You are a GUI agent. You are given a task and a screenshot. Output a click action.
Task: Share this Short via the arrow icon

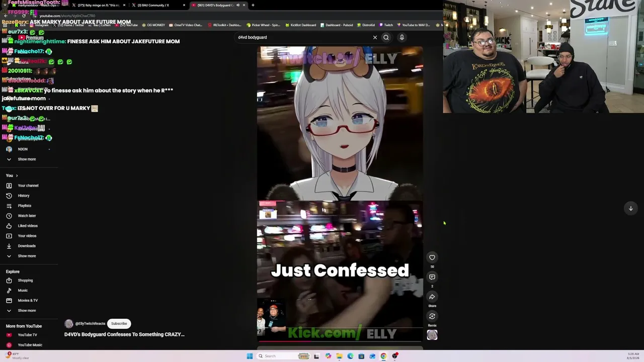(x=432, y=297)
